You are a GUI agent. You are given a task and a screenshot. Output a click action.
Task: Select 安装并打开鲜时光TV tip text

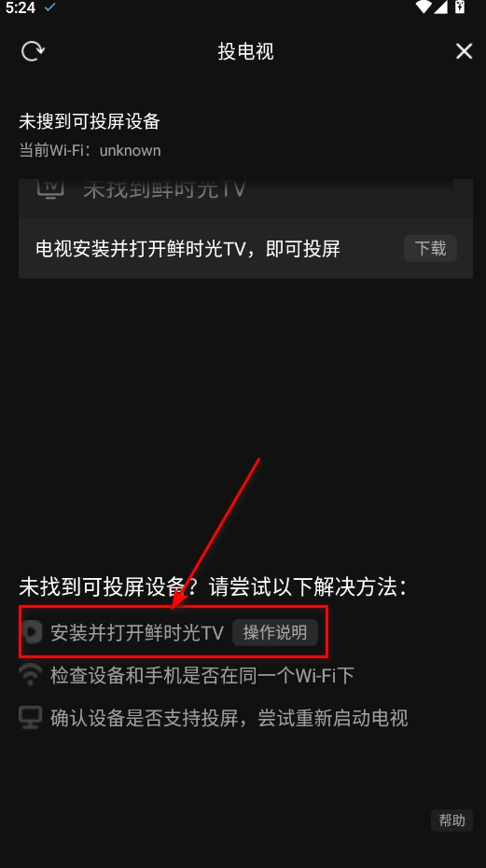pyautogui.click(x=137, y=632)
